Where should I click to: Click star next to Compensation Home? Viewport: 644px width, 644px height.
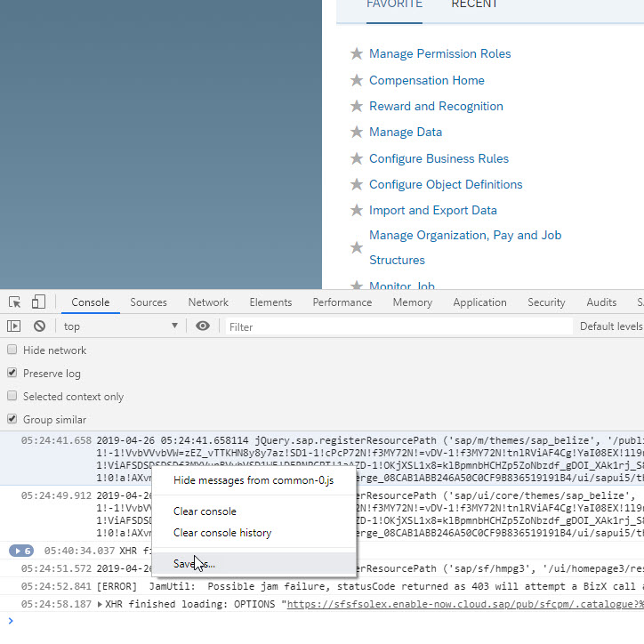pyautogui.click(x=357, y=80)
